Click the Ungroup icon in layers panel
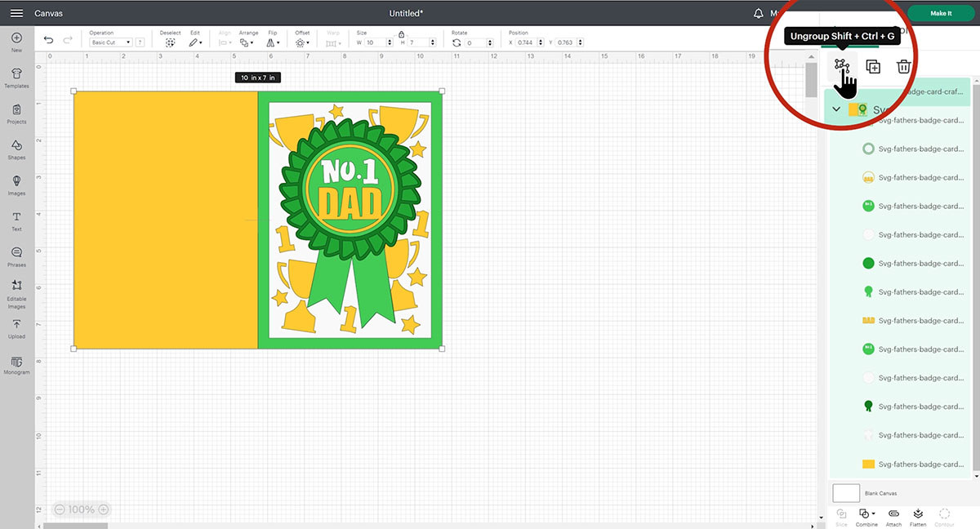Screen dimensions: 980x529 [842, 66]
